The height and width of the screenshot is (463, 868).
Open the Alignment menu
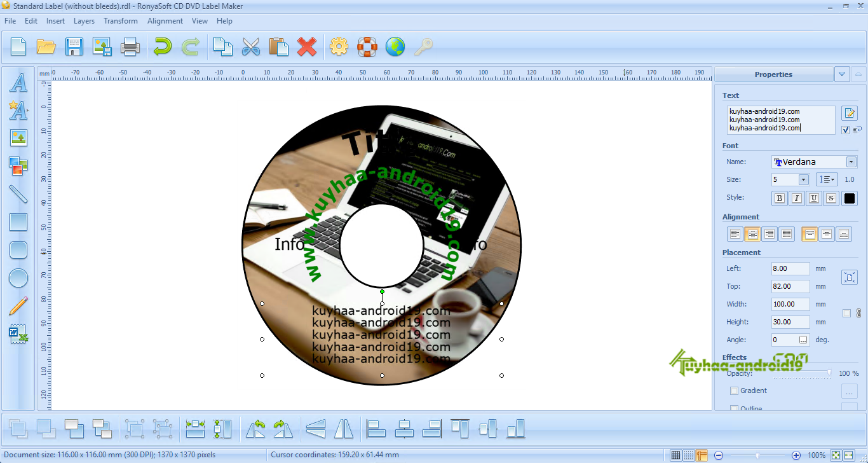coord(165,20)
